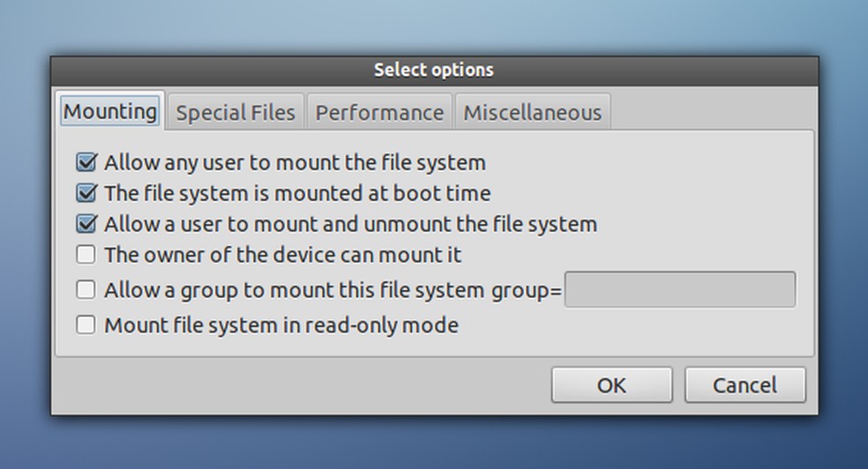Disable the 'mount and unmount' user checkbox
Viewport: 868px width, 469px height.
point(86,224)
